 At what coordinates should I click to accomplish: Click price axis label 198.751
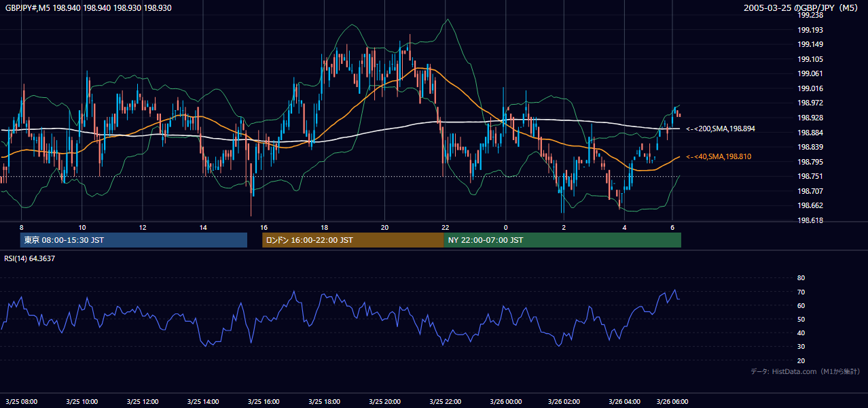[x=810, y=176]
